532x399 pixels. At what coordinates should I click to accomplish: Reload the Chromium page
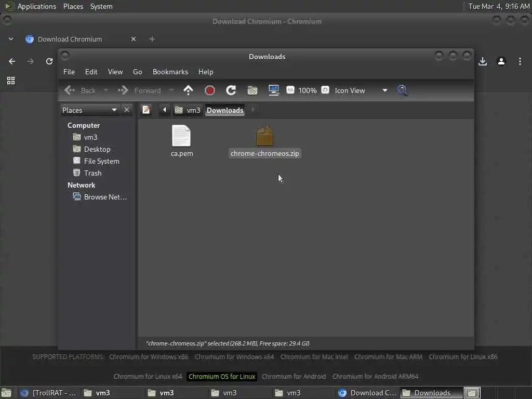pos(49,61)
